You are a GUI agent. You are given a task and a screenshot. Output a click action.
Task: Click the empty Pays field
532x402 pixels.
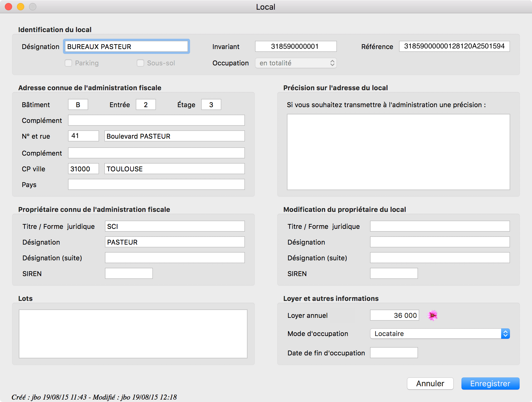point(156,184)
